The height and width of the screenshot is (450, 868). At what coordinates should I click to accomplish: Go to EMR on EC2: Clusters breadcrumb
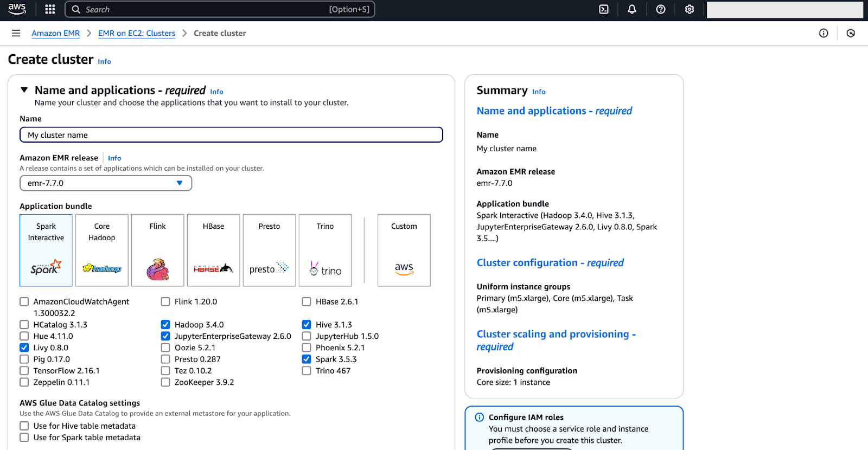(137, 33)
